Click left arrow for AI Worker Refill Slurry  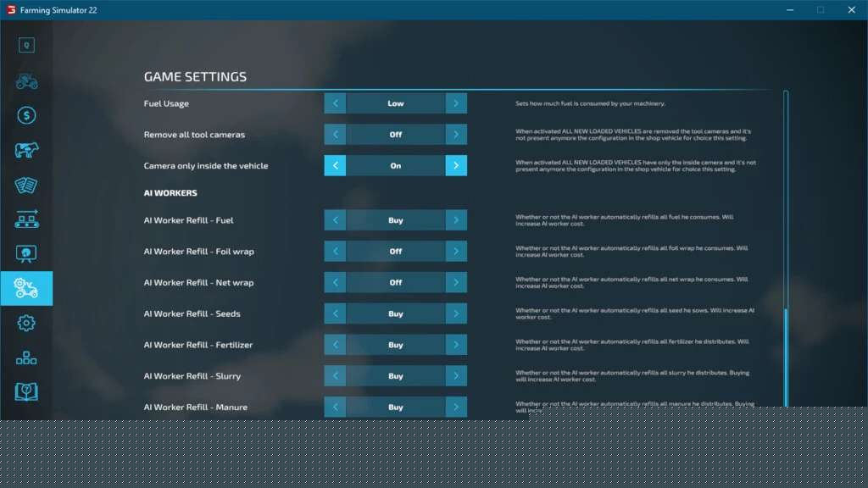click(335, 375)
